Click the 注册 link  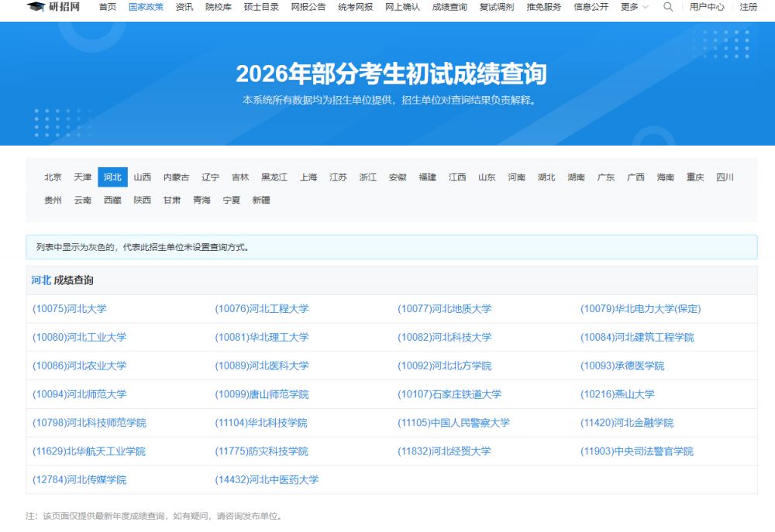749,7
